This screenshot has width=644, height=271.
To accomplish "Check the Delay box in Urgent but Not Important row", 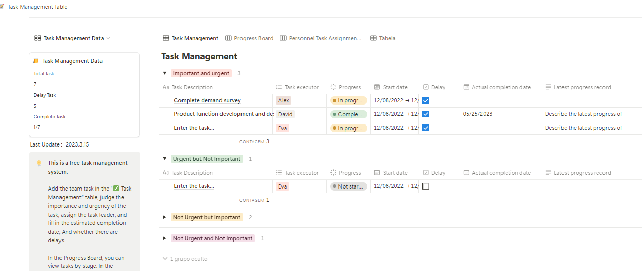I will 426,186.
